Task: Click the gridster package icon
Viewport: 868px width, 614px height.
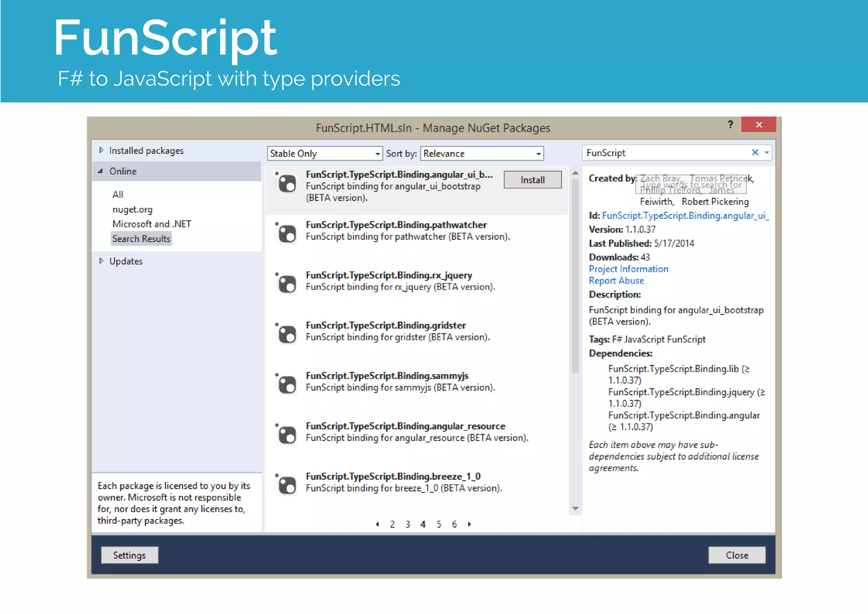Action: coord(286,334)
